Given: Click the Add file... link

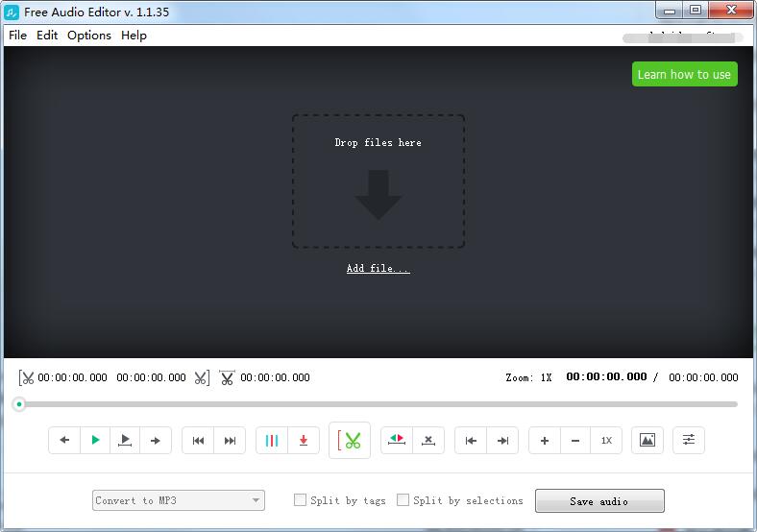Looking at the screenshot, I should [378, 269].
